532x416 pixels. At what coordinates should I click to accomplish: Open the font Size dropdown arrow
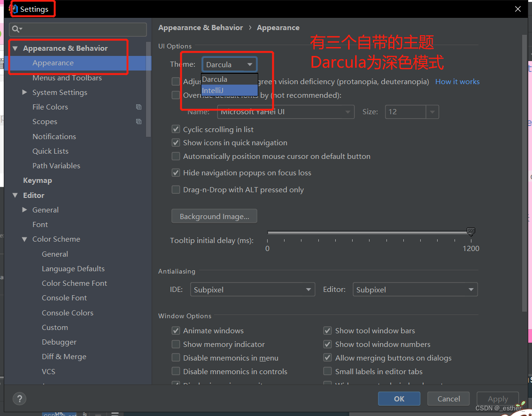coord(432,112)
